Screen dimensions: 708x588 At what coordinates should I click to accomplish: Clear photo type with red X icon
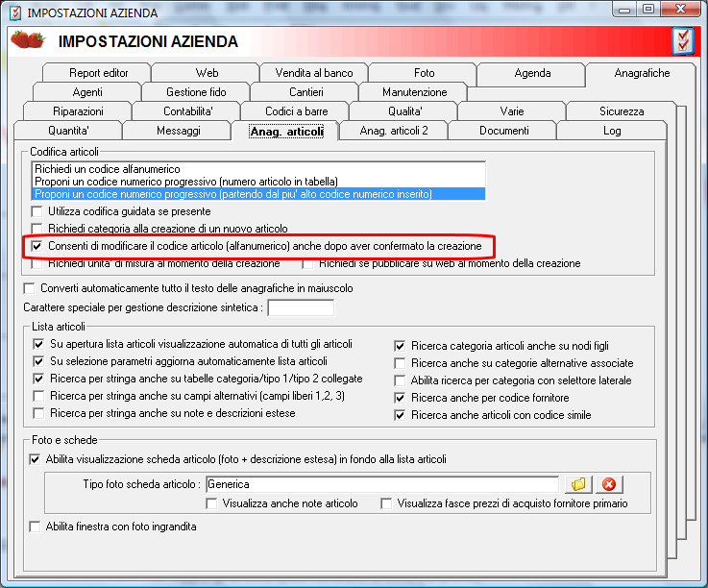click(x=609, y=484)
